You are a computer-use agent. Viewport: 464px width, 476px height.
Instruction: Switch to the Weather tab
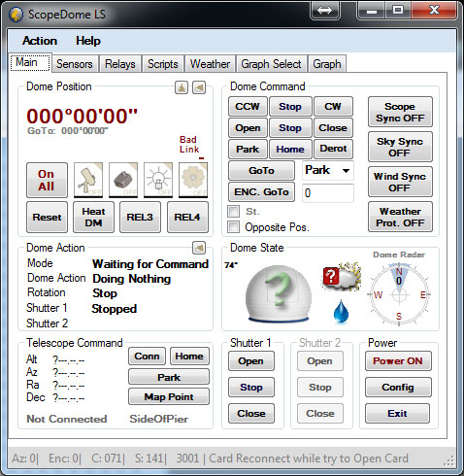tap(210, 64)
